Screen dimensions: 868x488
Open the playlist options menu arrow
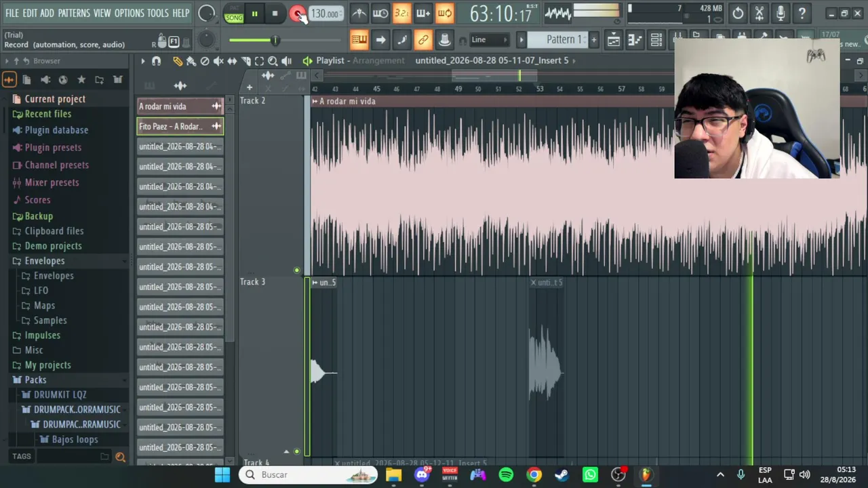pyautogui.click(x=142, y=61)
